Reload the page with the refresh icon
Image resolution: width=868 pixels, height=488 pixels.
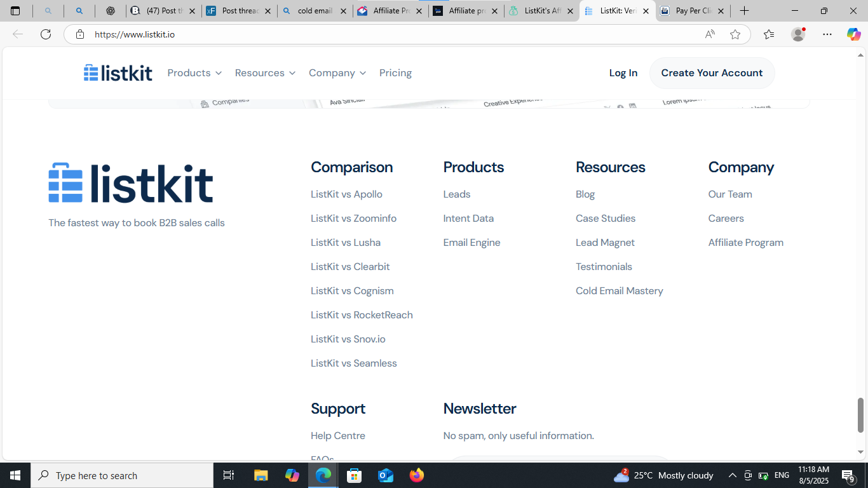(x=46, y=34)
